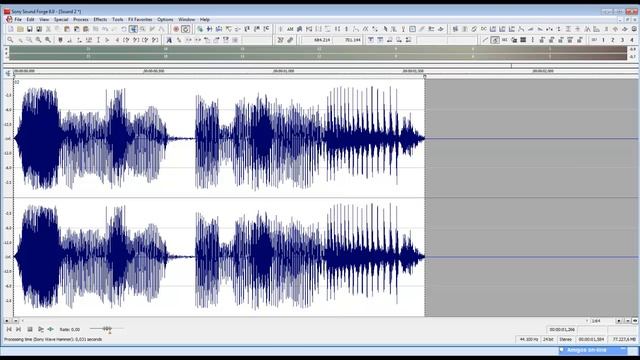This screenshot has height=360, width=640.
Task: Click the peak level meter bar
Action: (318, 53)
